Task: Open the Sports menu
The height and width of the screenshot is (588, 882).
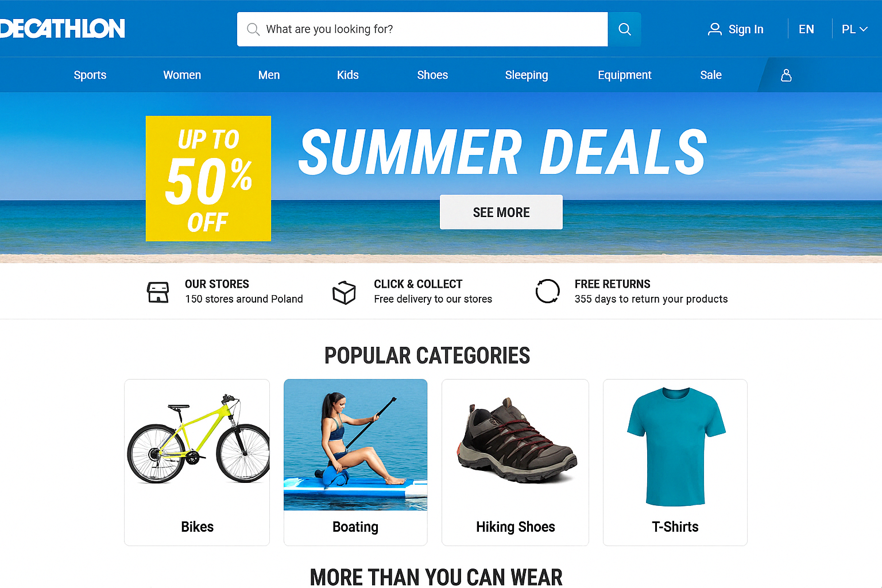Action: click(x=90, y=75)
